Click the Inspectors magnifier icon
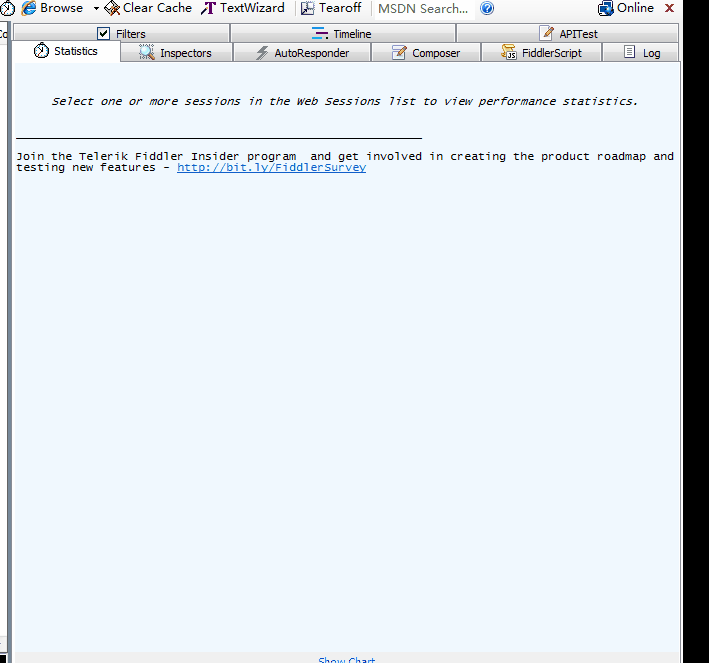709x663 pixels. click(147, 52)
